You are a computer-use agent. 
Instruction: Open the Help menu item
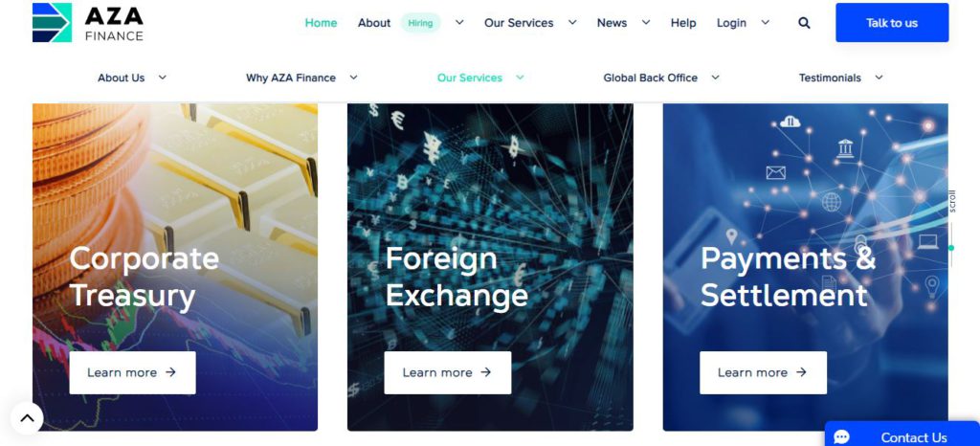683,23
